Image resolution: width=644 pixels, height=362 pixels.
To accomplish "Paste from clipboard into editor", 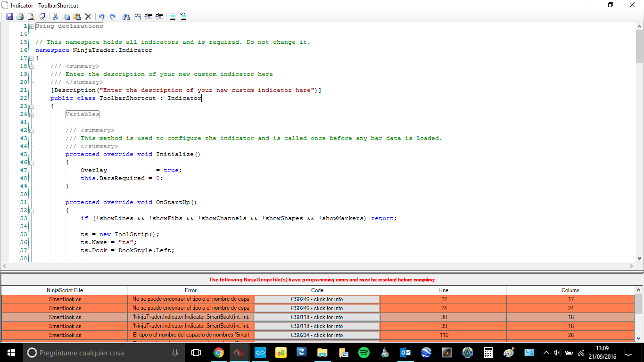I will pos(77,16).
